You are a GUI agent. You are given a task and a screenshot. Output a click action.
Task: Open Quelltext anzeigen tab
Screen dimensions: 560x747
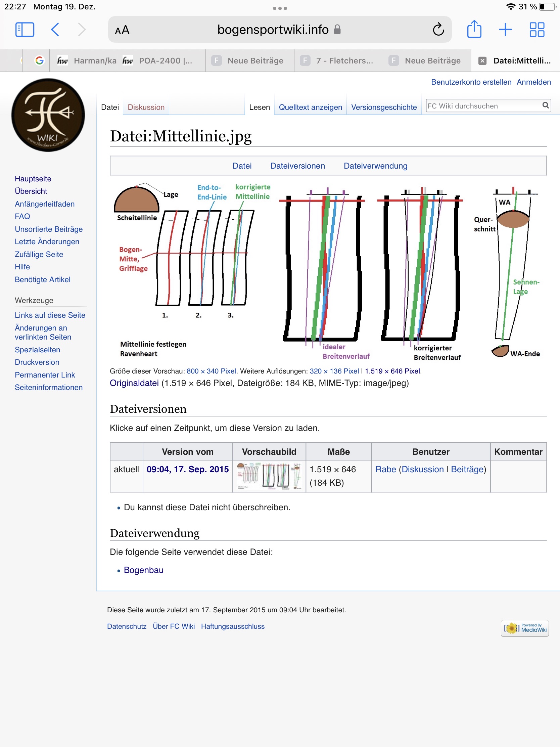click(311, 107)
